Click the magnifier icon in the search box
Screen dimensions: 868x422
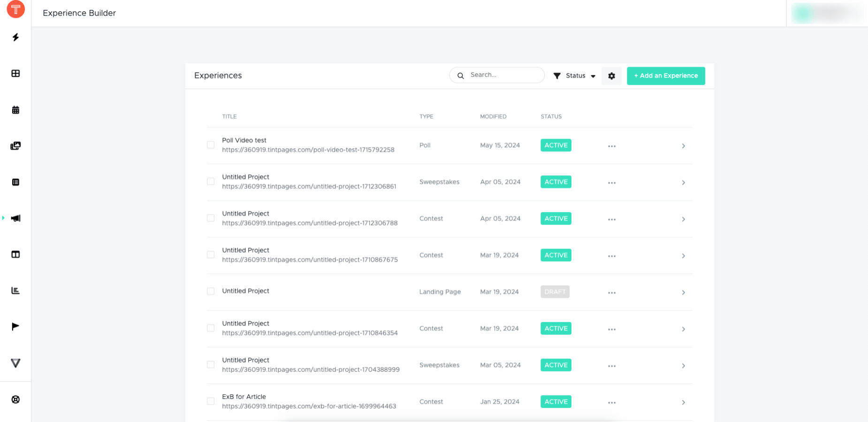tap(461, 75)
